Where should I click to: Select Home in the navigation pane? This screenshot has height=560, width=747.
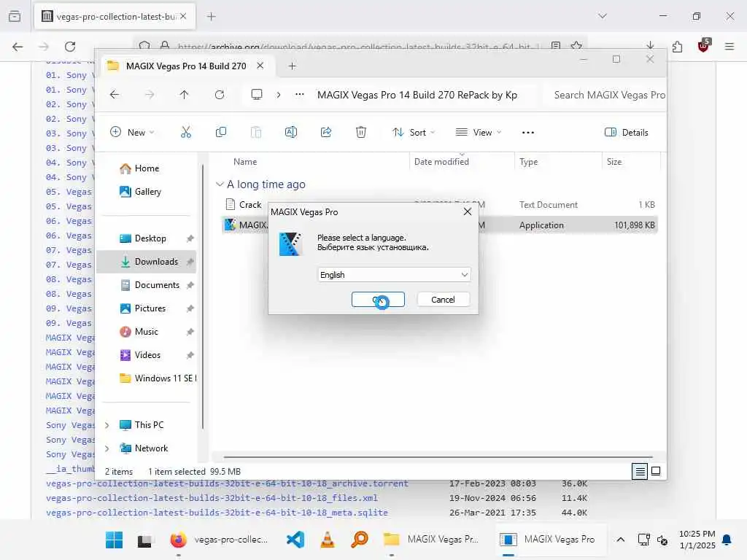point(147,168)
